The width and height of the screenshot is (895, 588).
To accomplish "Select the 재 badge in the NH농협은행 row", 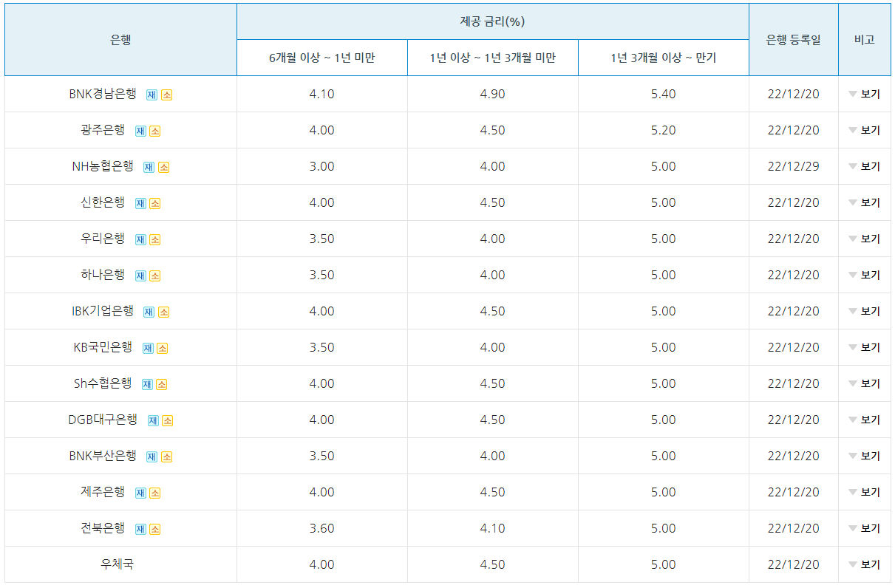I will 149,167.
